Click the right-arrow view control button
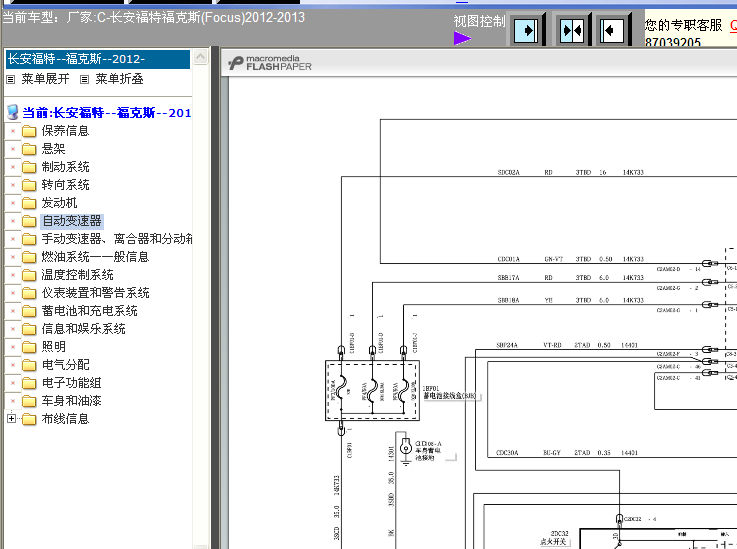 (x=526, y=30)
